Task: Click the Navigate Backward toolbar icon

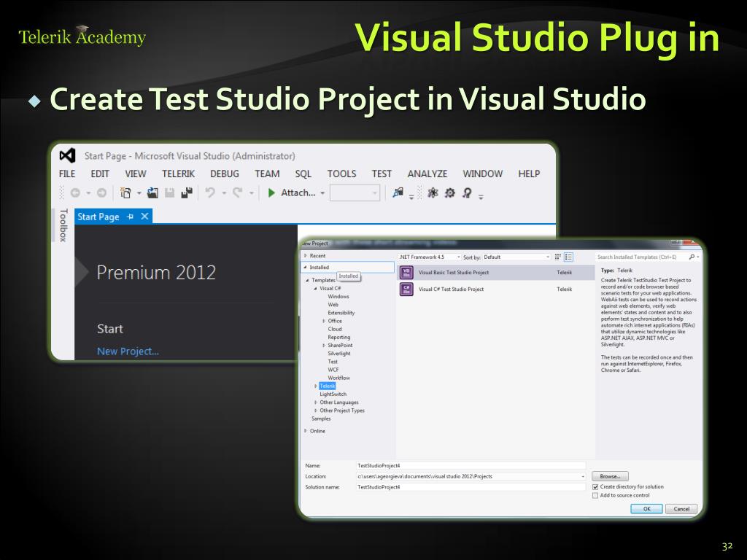Action: pos(75,192)
